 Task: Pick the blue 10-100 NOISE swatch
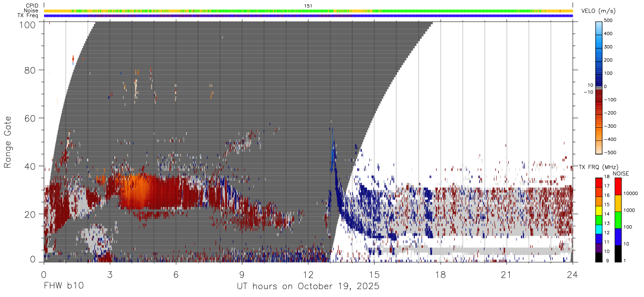618,237
